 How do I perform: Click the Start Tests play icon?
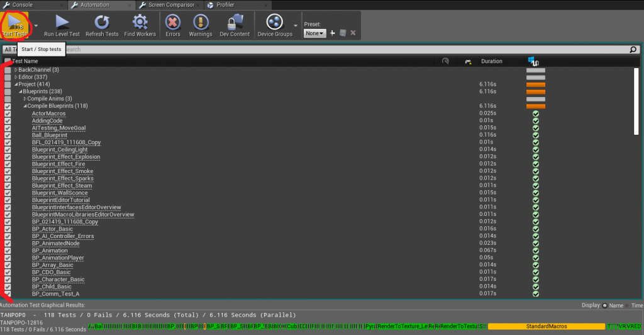click(x=15, y=22)
